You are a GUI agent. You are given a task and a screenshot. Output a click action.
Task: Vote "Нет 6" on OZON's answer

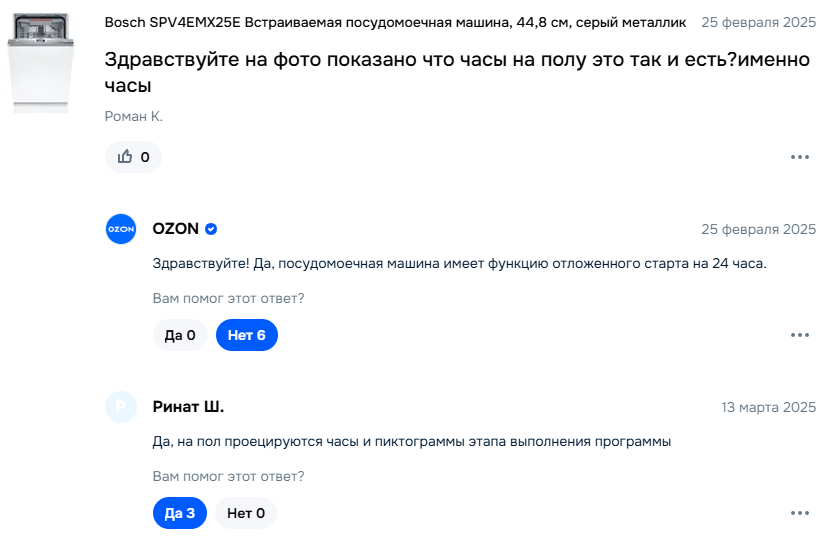(246, 336)
